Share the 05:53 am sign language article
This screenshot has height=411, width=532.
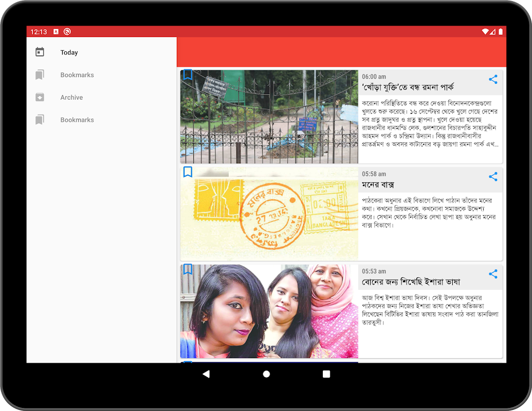[x=493, y=274]
